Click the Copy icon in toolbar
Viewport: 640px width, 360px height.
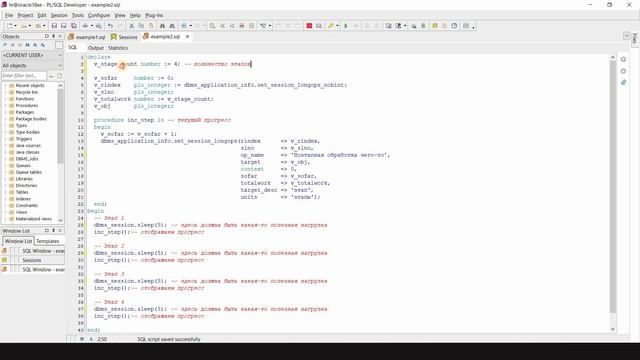click(x=141, y=26)
